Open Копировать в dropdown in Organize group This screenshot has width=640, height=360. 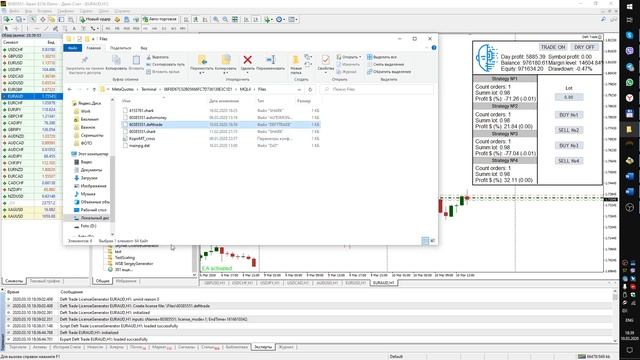coord(225,64)
